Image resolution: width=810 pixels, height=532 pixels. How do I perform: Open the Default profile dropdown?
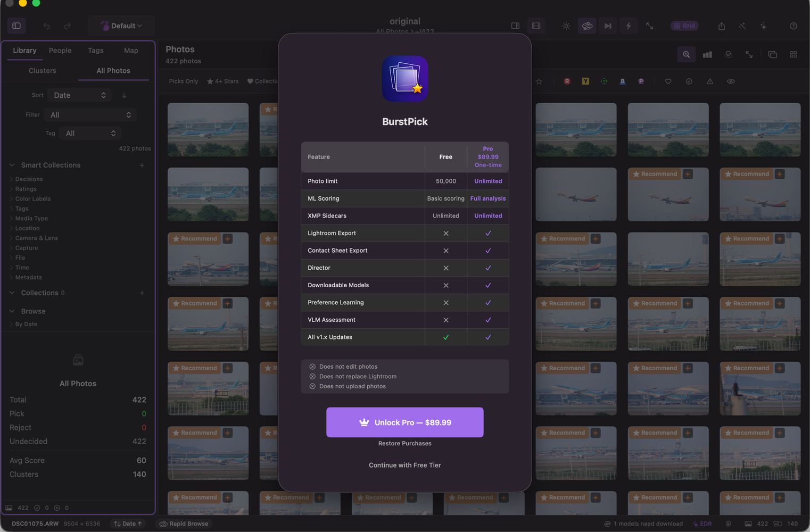121,26
